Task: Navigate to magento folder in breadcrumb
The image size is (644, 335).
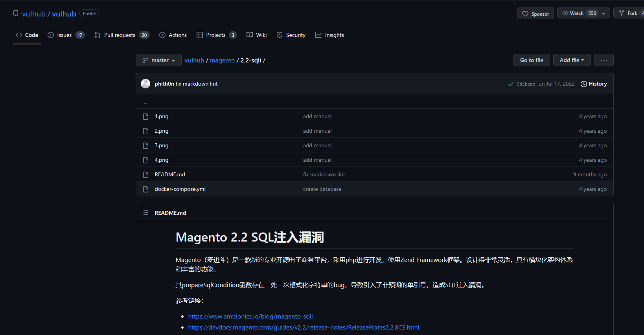Action: click(222, 60)
